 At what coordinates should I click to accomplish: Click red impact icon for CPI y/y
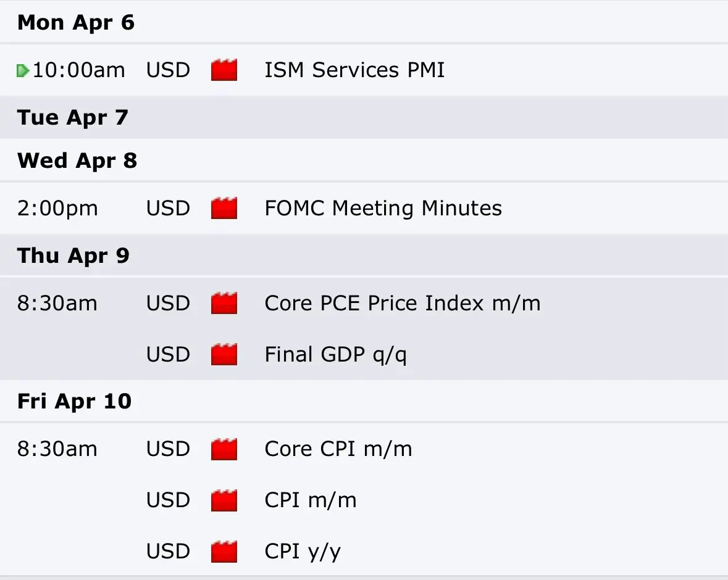coord(224,552)
